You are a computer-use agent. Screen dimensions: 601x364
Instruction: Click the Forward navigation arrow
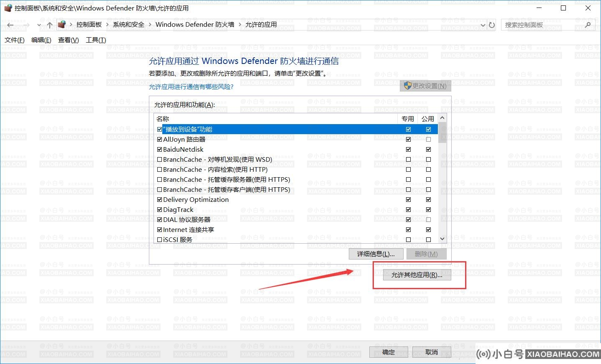tap(26, 25)
